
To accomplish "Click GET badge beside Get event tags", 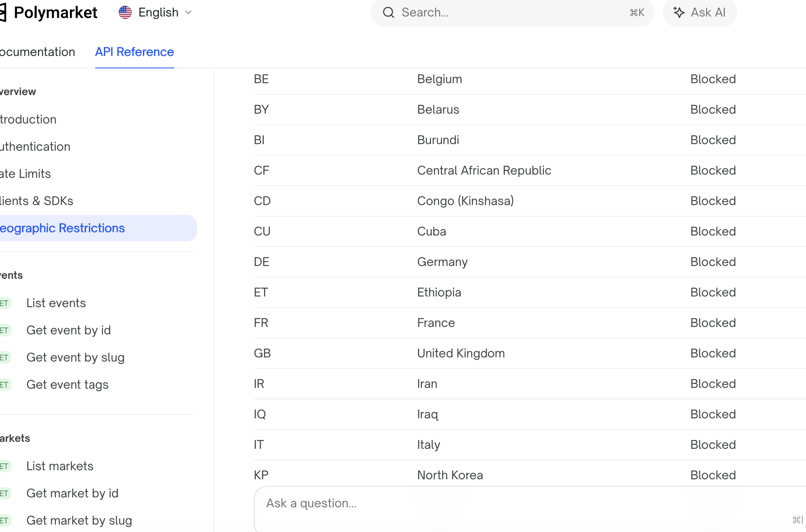I will 4,385.
